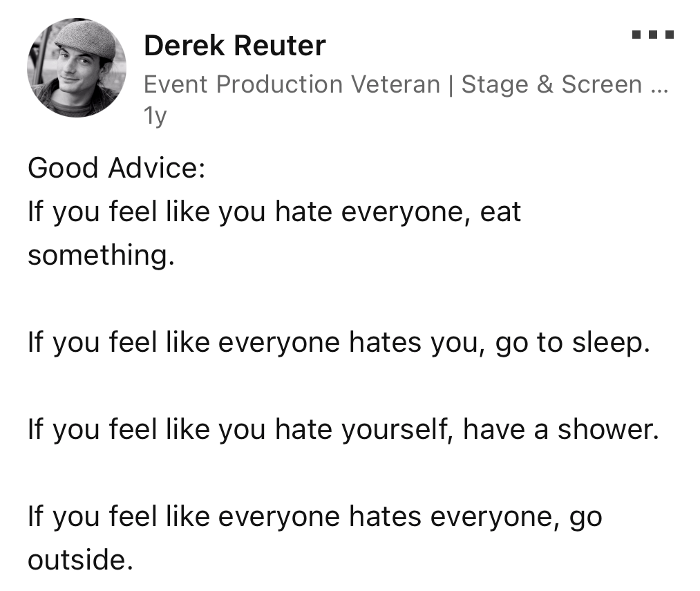Click the 1y post timestamp
Image resolution: width=700 pixels, height=591 pixels.
[155, 116]
